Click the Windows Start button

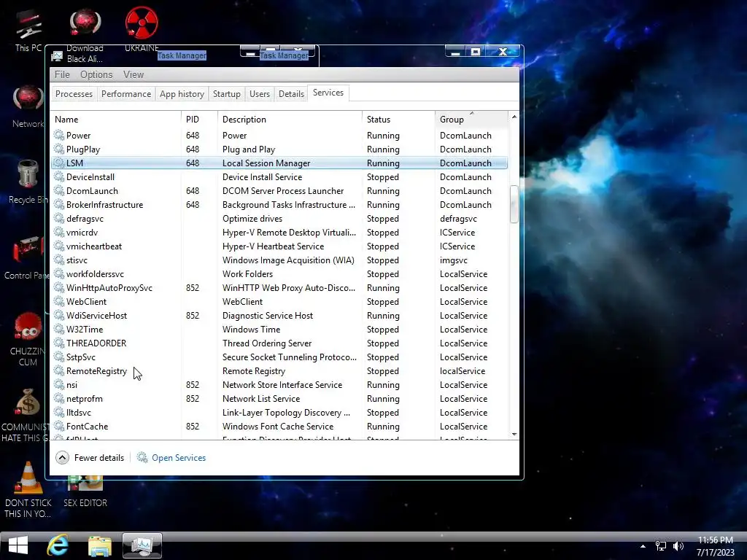pyautogui.click(x=18, y=545)
